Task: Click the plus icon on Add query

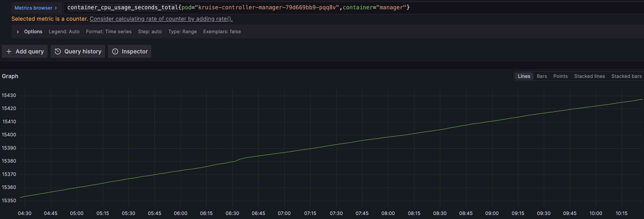Action: tap(9, 51)
